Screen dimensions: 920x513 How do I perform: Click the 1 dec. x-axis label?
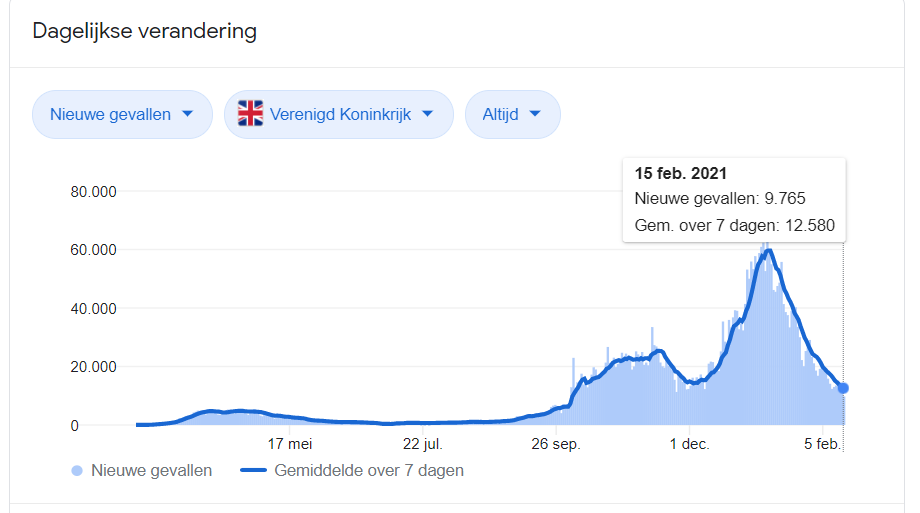point(689,444)
